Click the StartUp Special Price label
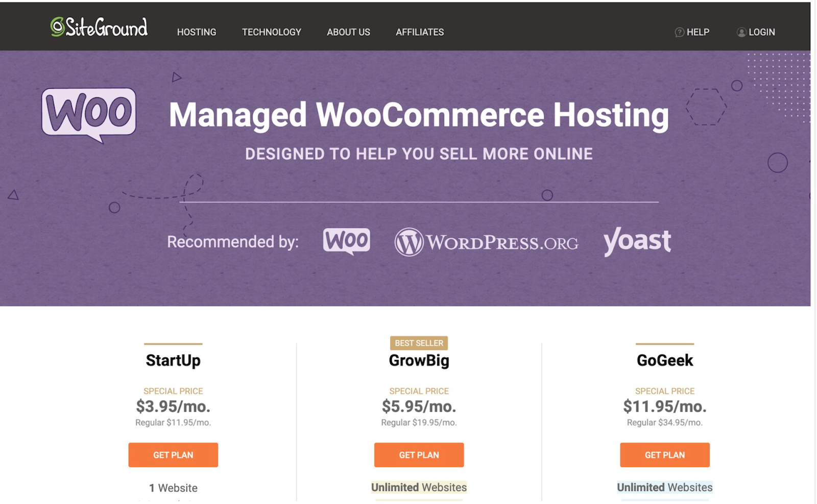Viewport: 817px width, 504px height. tap(173, 391)
